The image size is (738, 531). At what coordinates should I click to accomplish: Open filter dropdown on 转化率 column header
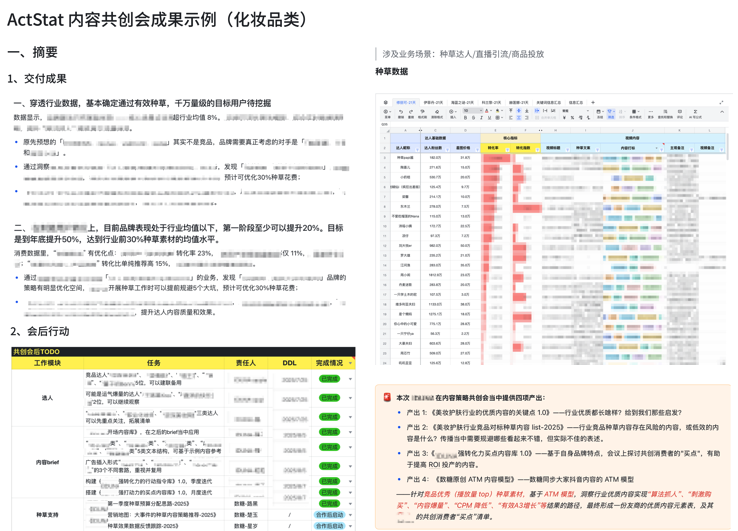pos(507,149)
